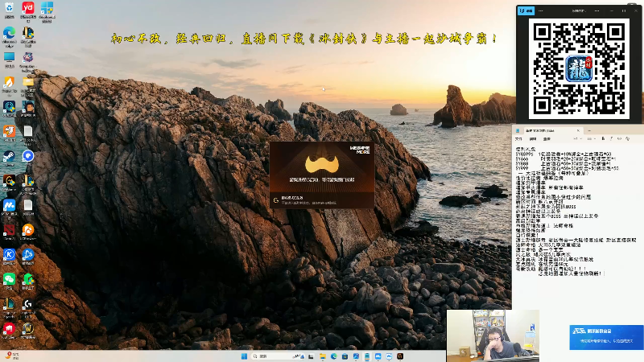This screenshot has height=362, width=644.
Task: Open File Explorer from the taskbar
Action: coord(323,356)
